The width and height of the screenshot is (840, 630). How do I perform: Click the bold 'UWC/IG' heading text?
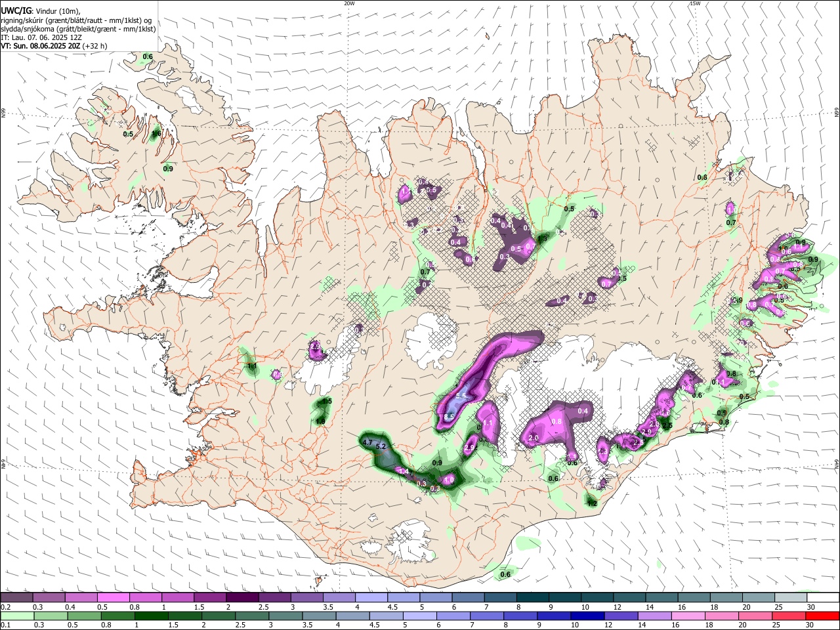point(16,10)
